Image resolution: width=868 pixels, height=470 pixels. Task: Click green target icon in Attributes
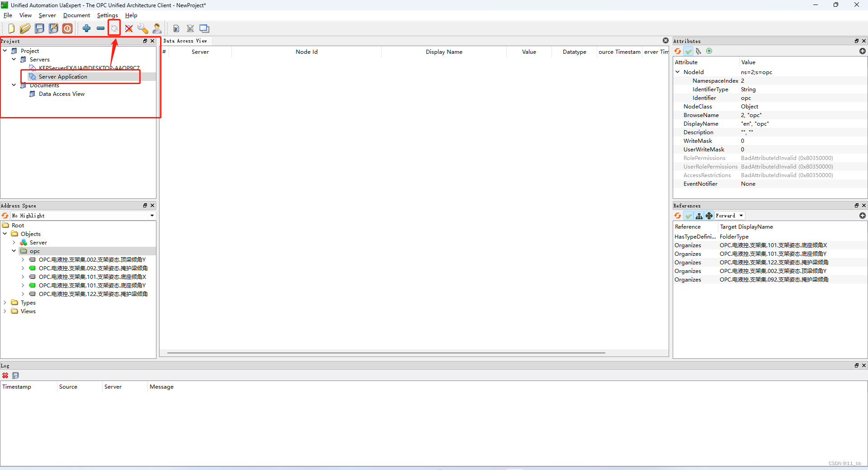tap(709, 51)
